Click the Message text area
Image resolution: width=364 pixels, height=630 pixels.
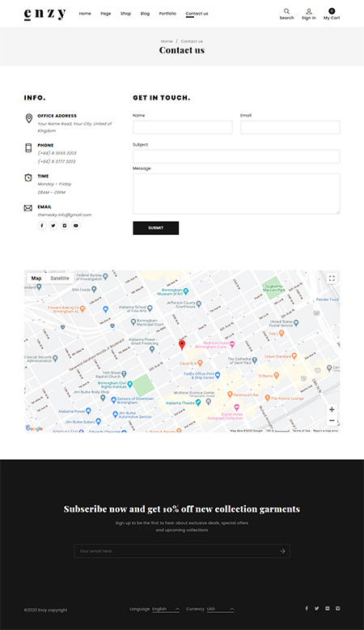[236, 194]
